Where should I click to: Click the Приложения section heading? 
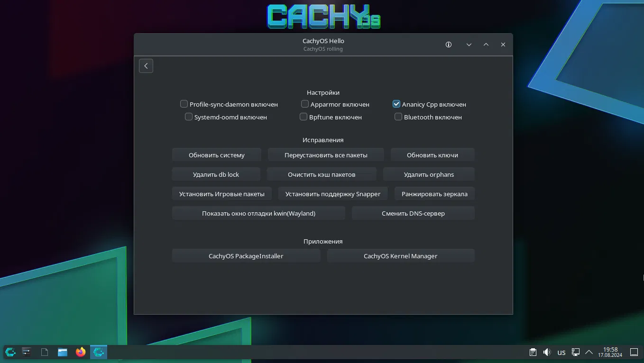pyautogui.click(x=323, y=241)
